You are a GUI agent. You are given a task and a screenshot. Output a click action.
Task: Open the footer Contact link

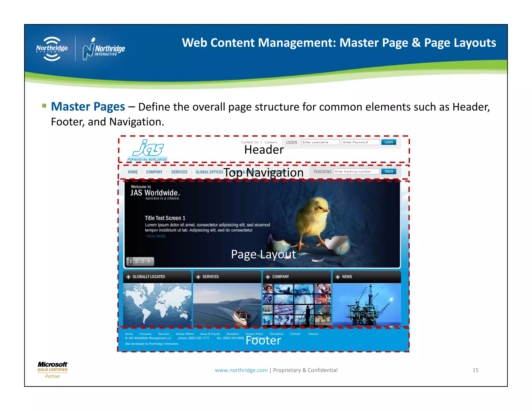[x=295, y=334]
